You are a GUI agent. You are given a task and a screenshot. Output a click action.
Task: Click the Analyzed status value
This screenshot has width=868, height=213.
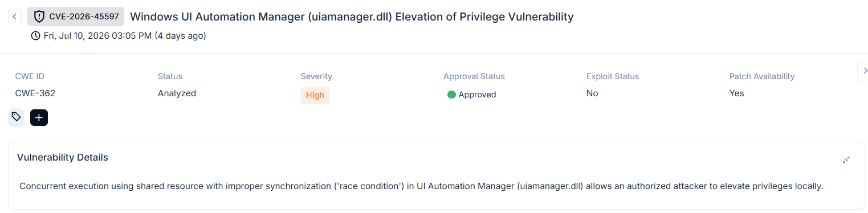point(177,93)
